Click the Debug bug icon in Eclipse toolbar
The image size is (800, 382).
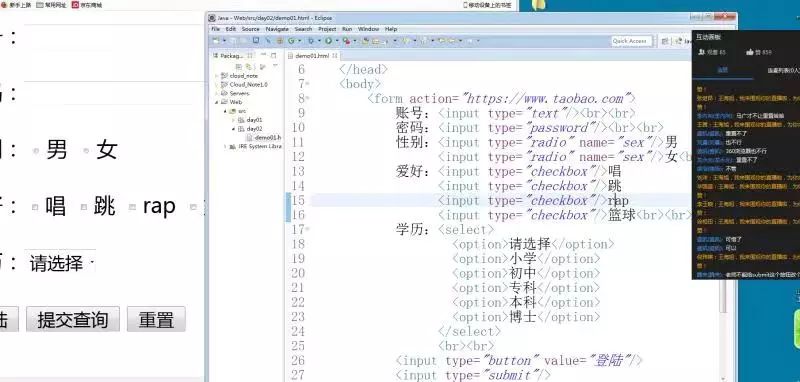click(x=311, y=40)
